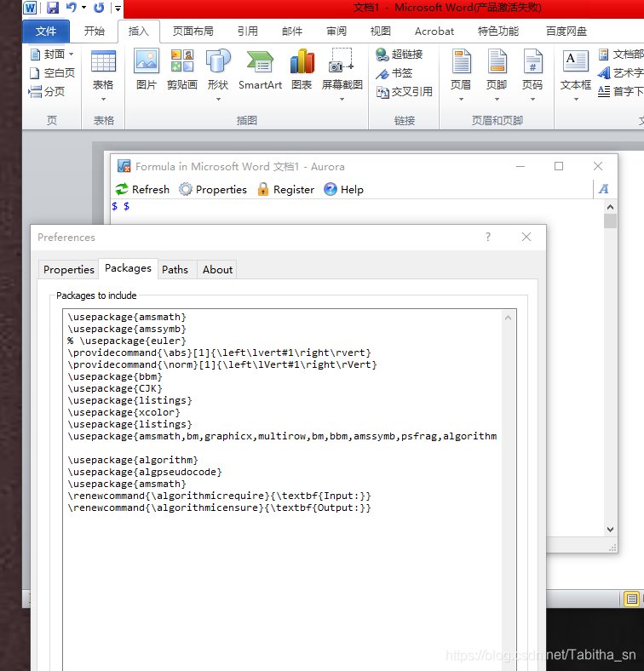Image resolution: width=644 pixels, height=671 pixels.
Task: Switch to the 特色功能 ribbon tab
Action: (498, 32)
